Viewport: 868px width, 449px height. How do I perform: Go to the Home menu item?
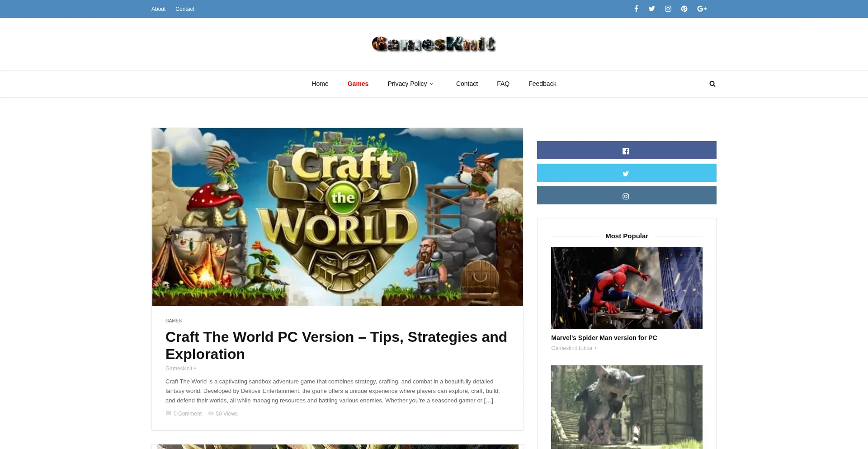click(x=320, y=84)
